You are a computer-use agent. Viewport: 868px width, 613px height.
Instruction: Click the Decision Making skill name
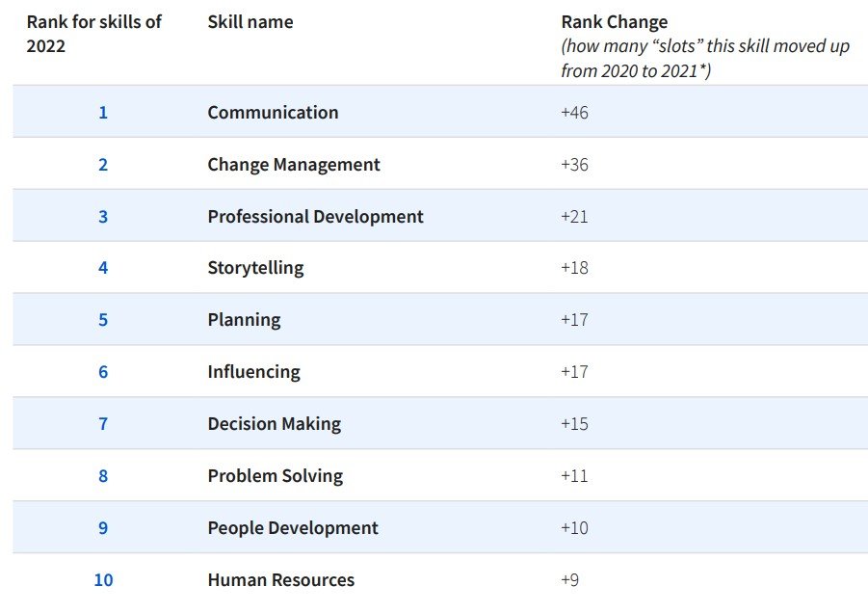pos(274,424)
